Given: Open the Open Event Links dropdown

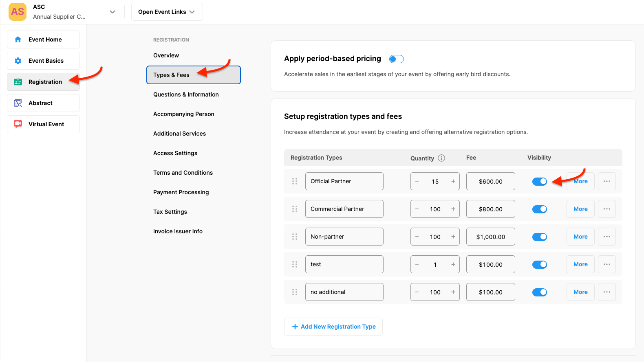Looking at the screenshot, I should click(x=167, y=12).
